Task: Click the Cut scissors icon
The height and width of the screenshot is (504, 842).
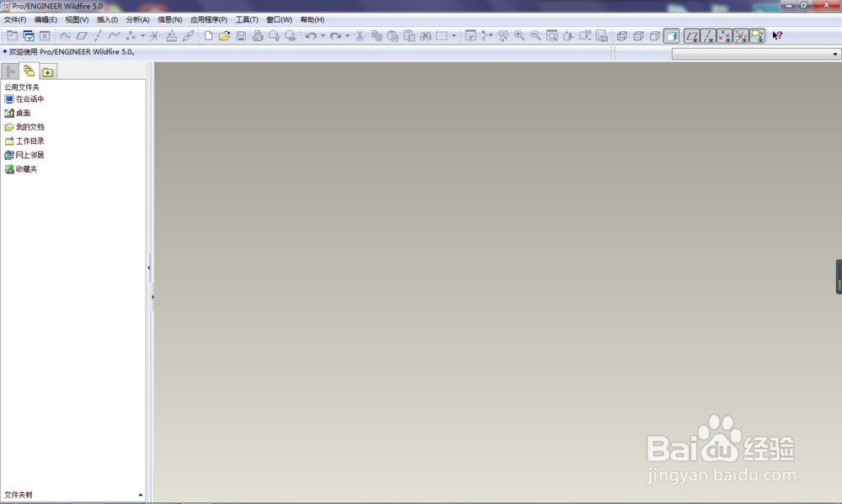Action: click(x=360, y=36)
